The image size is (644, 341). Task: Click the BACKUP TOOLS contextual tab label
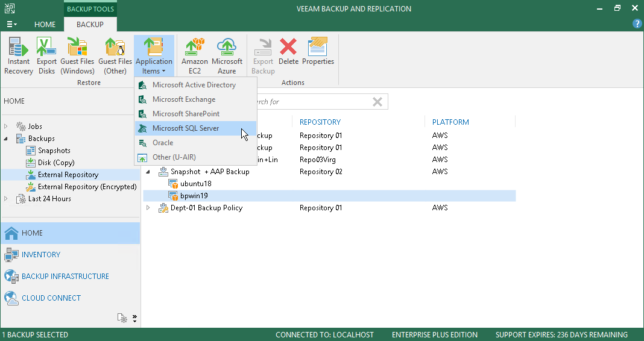(90, 9)
